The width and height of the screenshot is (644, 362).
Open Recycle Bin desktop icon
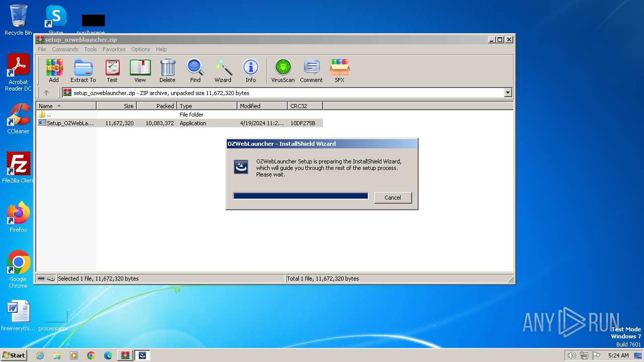18,20
